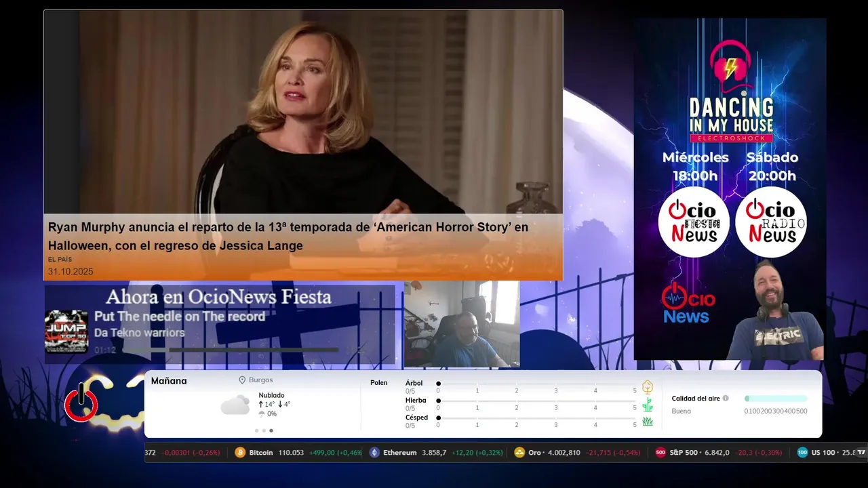Click the headphones lightning logo above Dancing In My House
Screen dimensions: 868x488
730,66
